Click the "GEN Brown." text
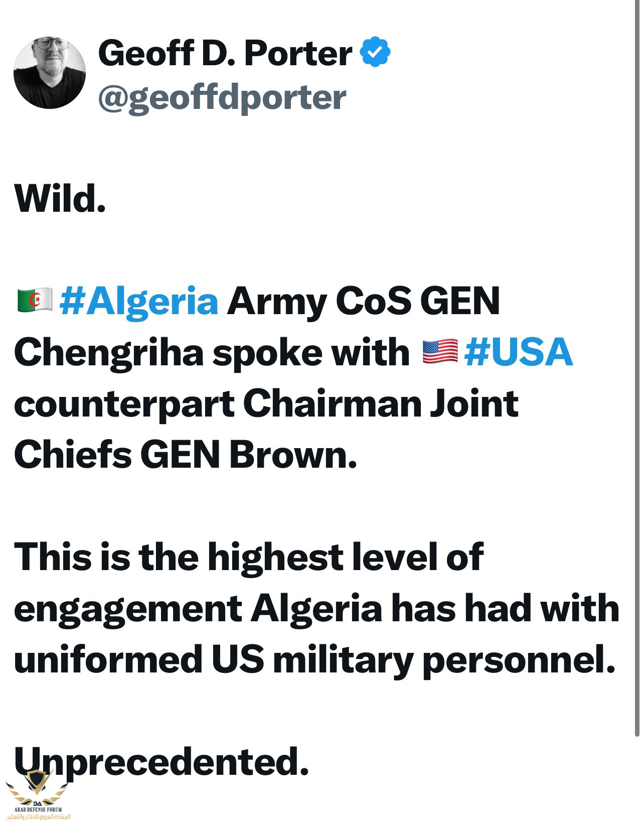 coord(248,455)
